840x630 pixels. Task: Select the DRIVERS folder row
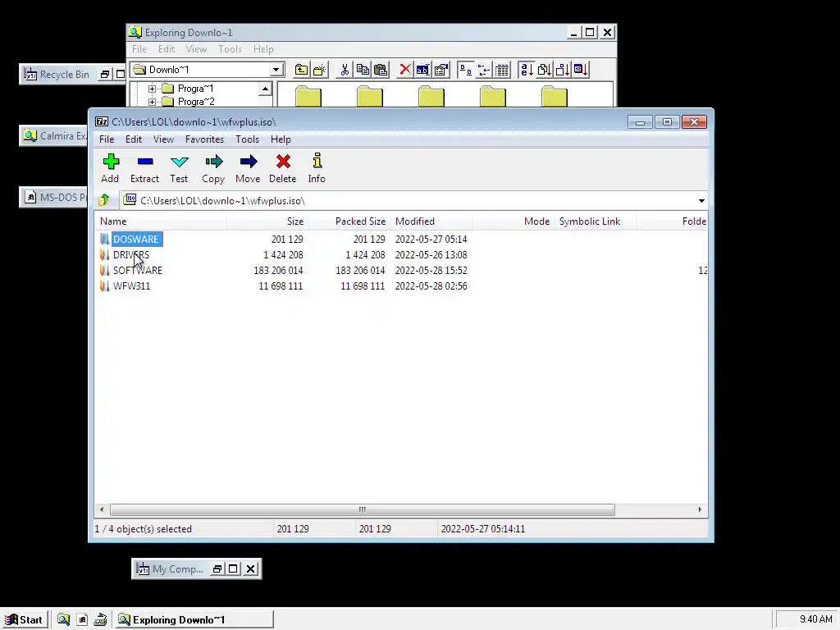point(400,255)
